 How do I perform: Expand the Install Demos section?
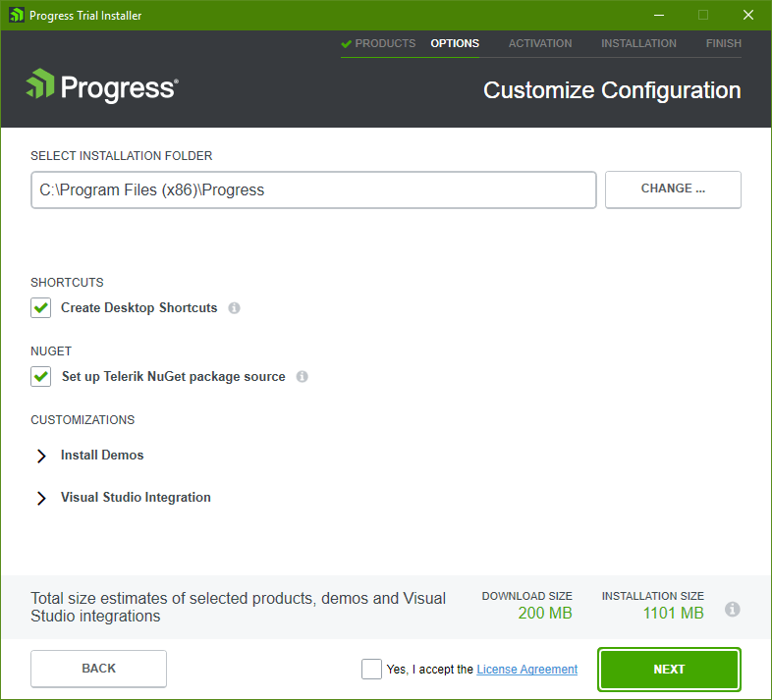(41, 456)
